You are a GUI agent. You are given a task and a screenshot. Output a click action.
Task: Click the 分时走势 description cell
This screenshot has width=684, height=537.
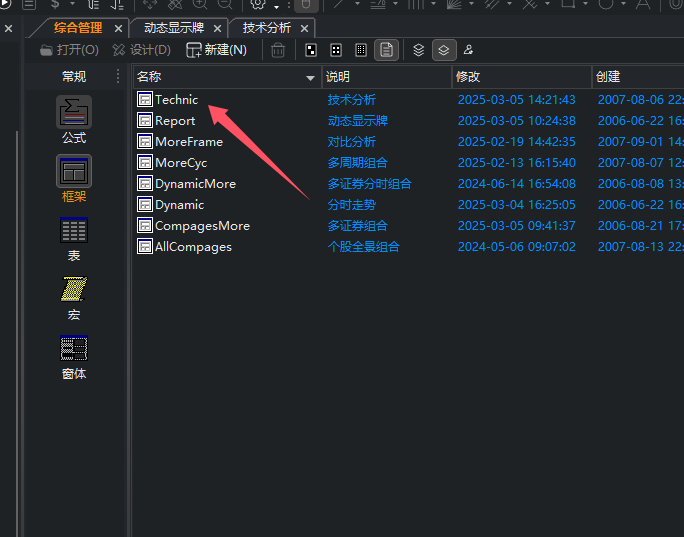tap(352, 205)
